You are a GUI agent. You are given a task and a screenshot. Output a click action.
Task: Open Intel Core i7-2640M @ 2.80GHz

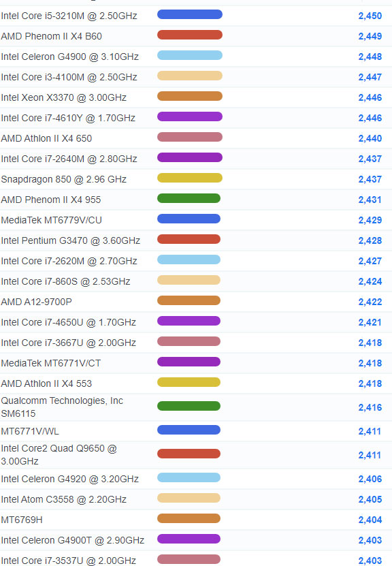(x=69, y=159)
